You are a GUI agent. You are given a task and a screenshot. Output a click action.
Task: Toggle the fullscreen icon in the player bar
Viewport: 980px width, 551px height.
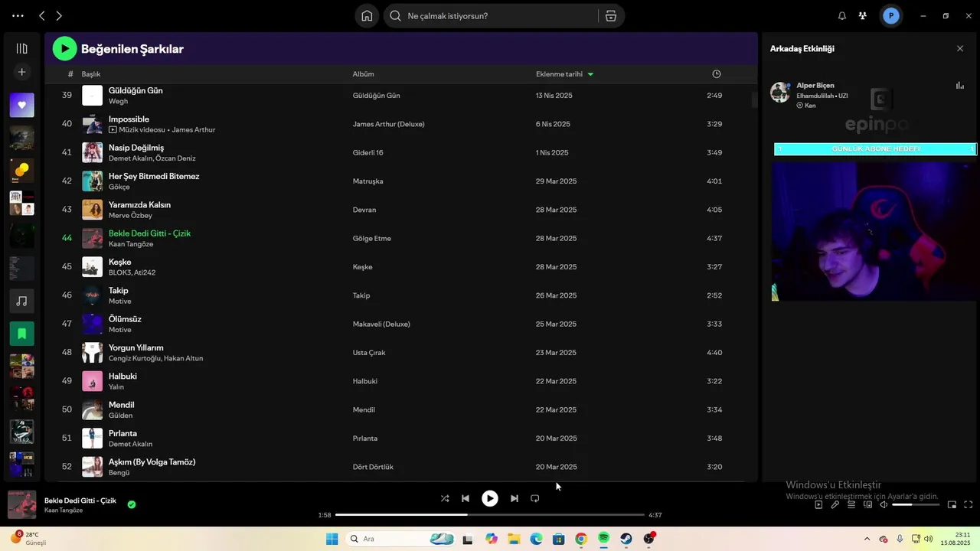[x=969, y=504]
